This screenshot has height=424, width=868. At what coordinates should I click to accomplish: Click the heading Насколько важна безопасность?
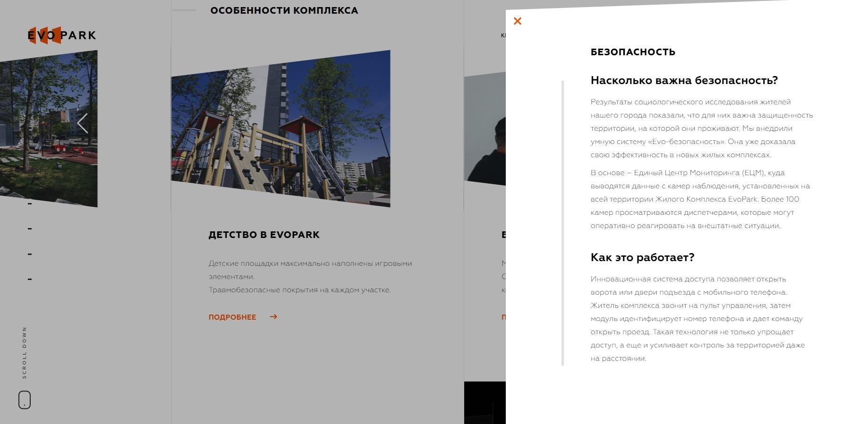click(x=684, y=80)
